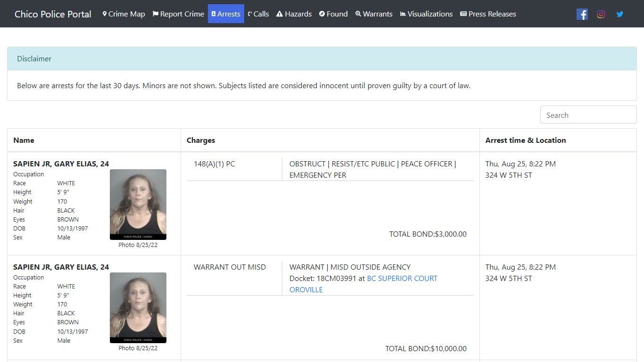The height and width of the screenshot is (362, 644).
Task: Open the Warrants page
Action: [x=374, y=14]
